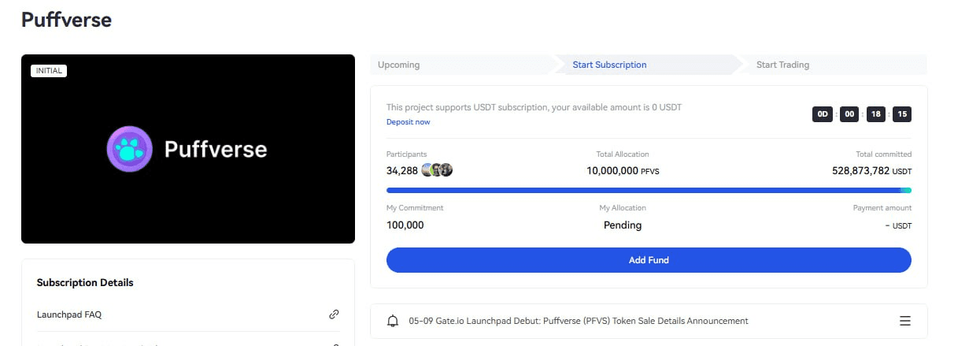Click the bell notification icon
This screenshot has width=980, height=346.
click(393, 321)
